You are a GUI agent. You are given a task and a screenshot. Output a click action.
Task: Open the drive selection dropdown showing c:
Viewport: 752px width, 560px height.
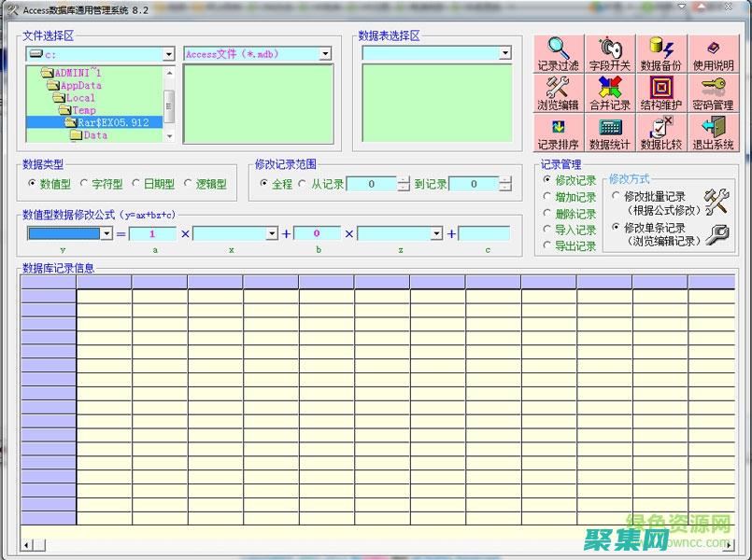[169, 53]
